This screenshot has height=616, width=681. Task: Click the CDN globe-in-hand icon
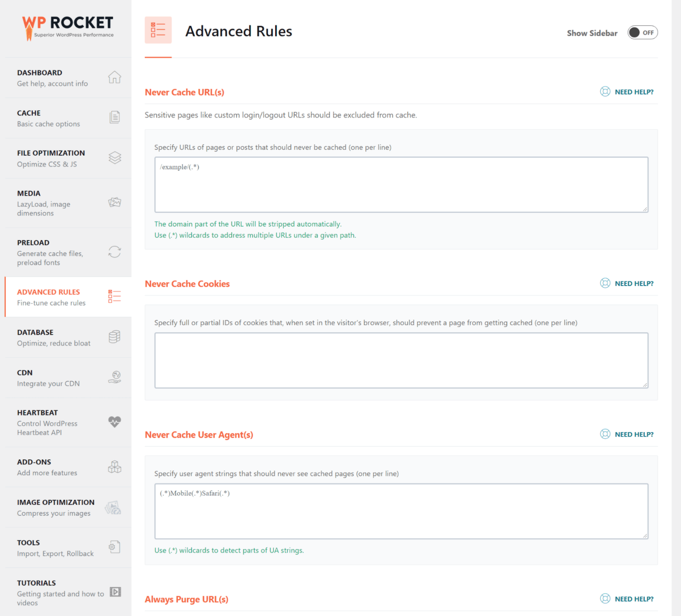pyautogui.click(x=115, y=377)
